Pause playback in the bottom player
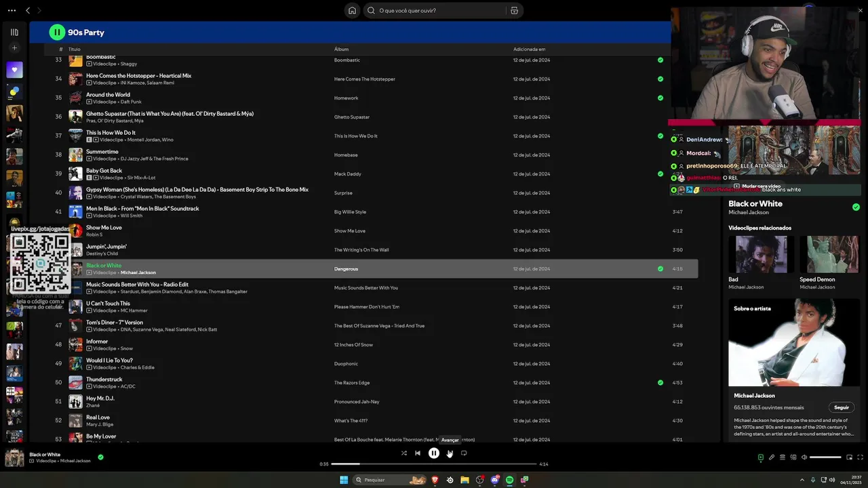868x488 pixels. click(x=434, y=453)
